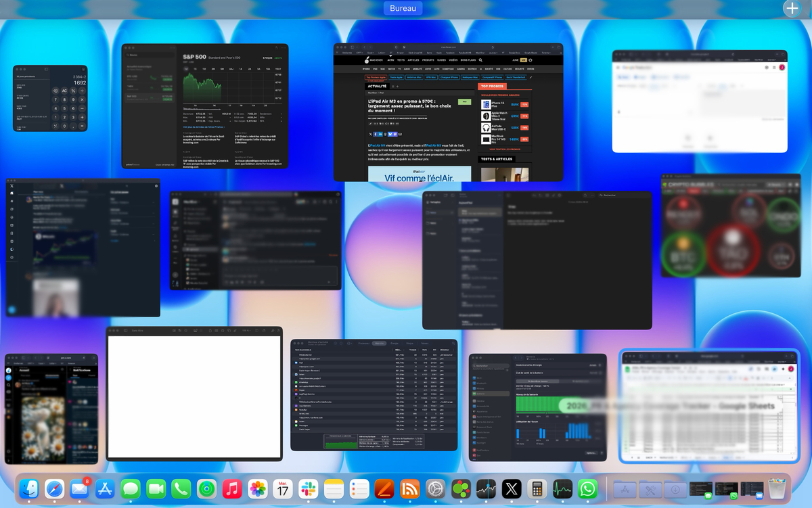Click the 'VOIR TOUTES LES PROMOS' link

(504, 149)
